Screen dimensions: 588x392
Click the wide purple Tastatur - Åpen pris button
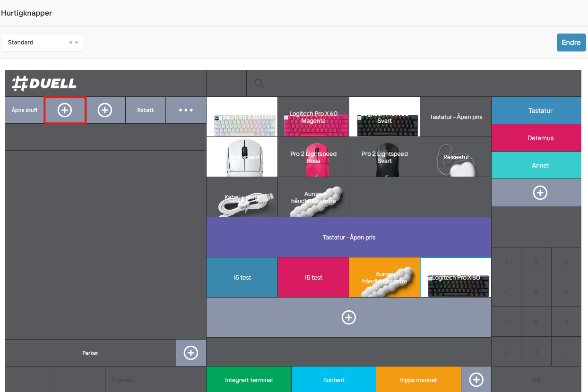coord(349,237)
